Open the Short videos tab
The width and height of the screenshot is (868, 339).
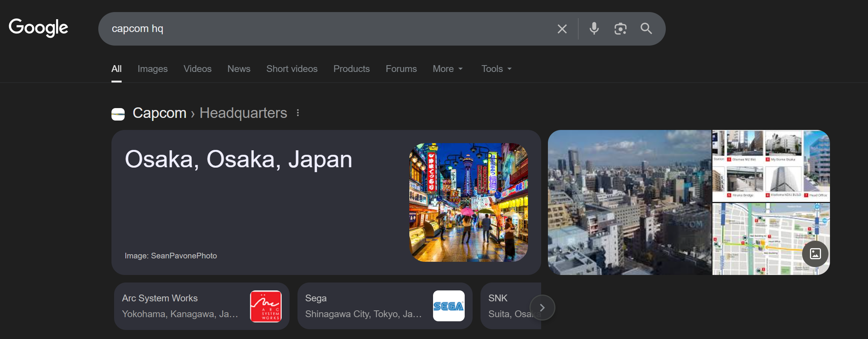tap(292, 69)
